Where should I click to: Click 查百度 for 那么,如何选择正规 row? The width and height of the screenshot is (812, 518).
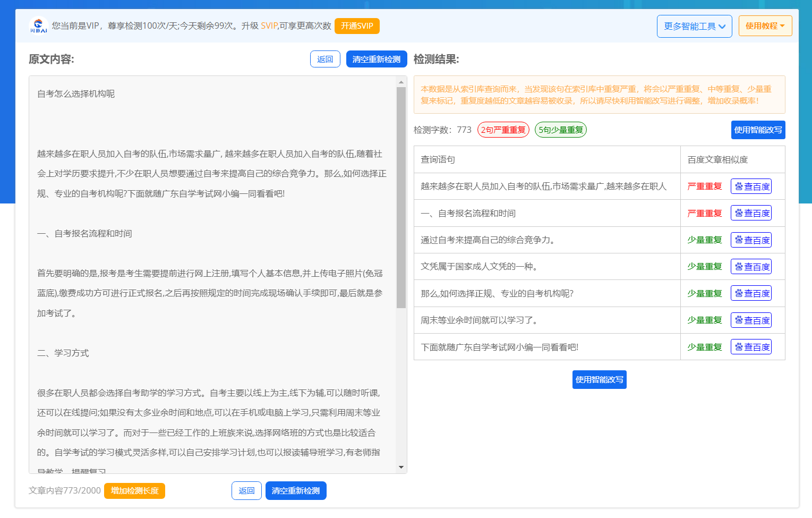[751, 293]
